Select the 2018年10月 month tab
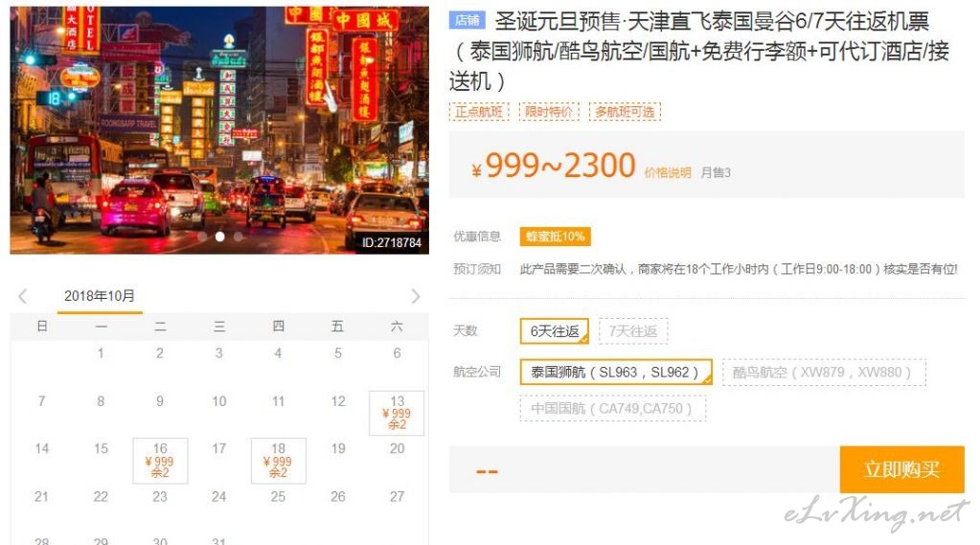Viewport: 980px width, 545px height. pos(100,296)
